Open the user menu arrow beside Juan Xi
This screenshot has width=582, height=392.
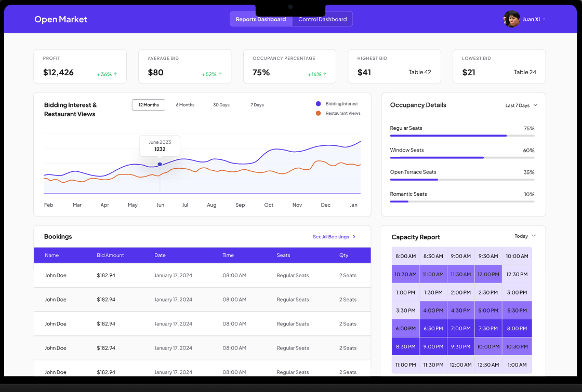pos(544,20)
